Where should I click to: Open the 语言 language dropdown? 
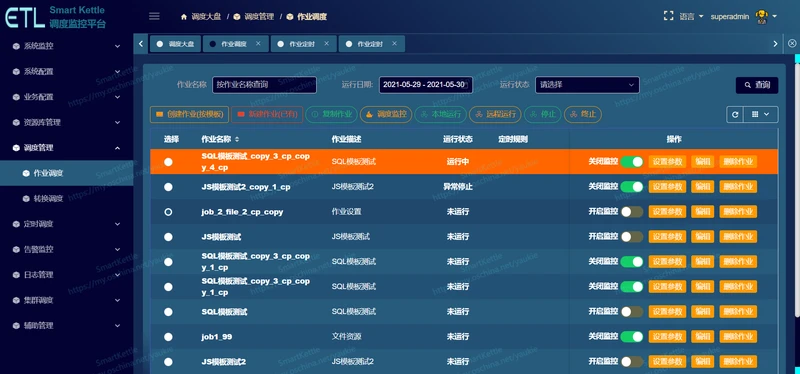pos(691,16)
